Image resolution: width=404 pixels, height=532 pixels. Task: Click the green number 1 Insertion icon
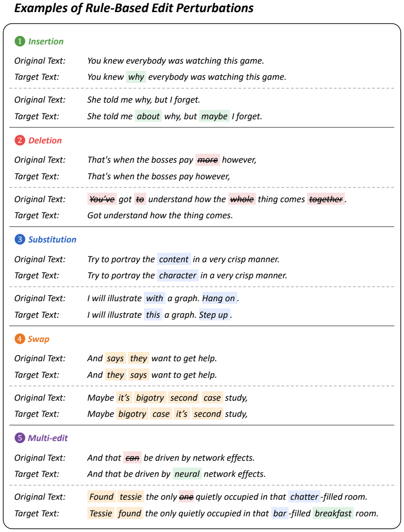tap(20, 41)
